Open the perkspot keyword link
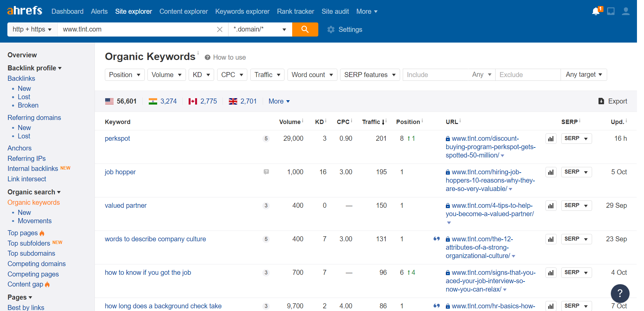The image size is (644, 311). point(117,138)
